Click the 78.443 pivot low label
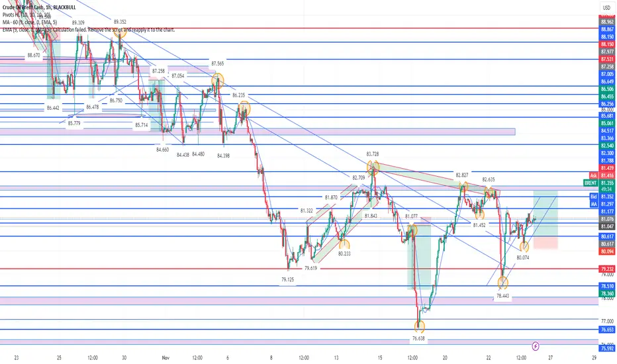Viewport: 617px width, 364px height. pyautogui.click(x=502, y=296)
